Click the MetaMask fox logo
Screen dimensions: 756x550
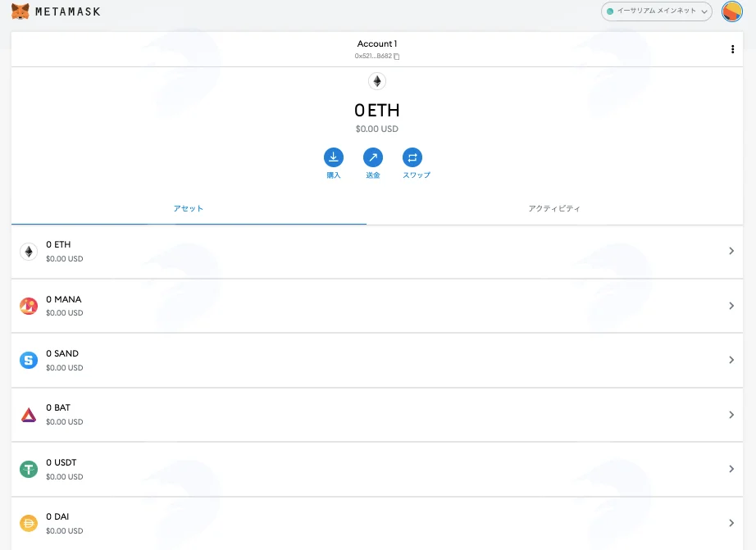tap(20, 11)
